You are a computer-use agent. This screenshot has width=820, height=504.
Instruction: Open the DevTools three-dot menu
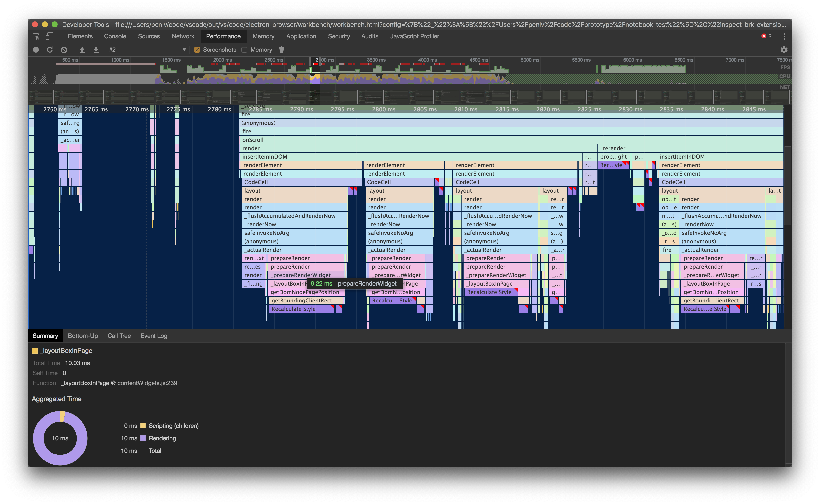[x=784, y=36]
